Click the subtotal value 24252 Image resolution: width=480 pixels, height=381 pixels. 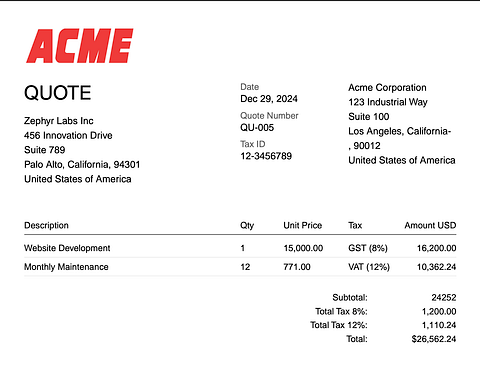(x=444, y=297)
